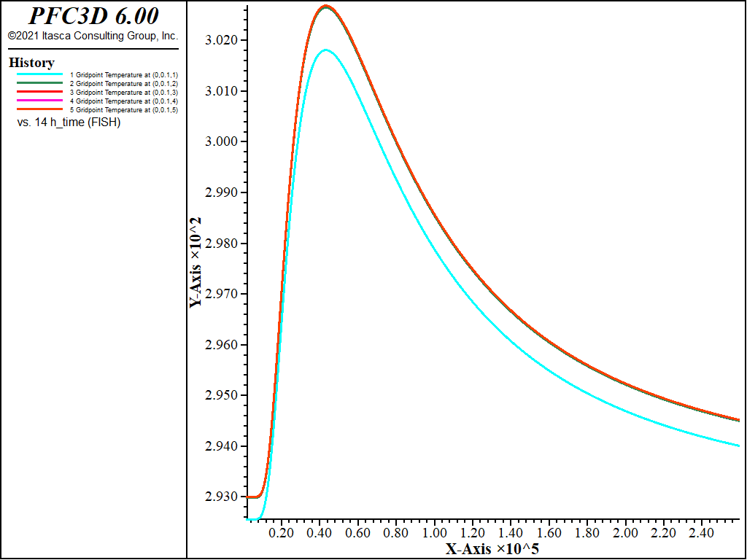Click the 0.20 tick label on the X axis
The height and width of the screenshot is (560, 747).
tap(282, 532)
